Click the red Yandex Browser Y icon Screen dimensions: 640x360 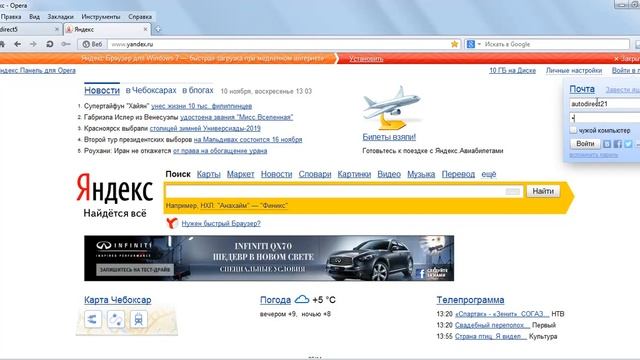tap(172, 223)
